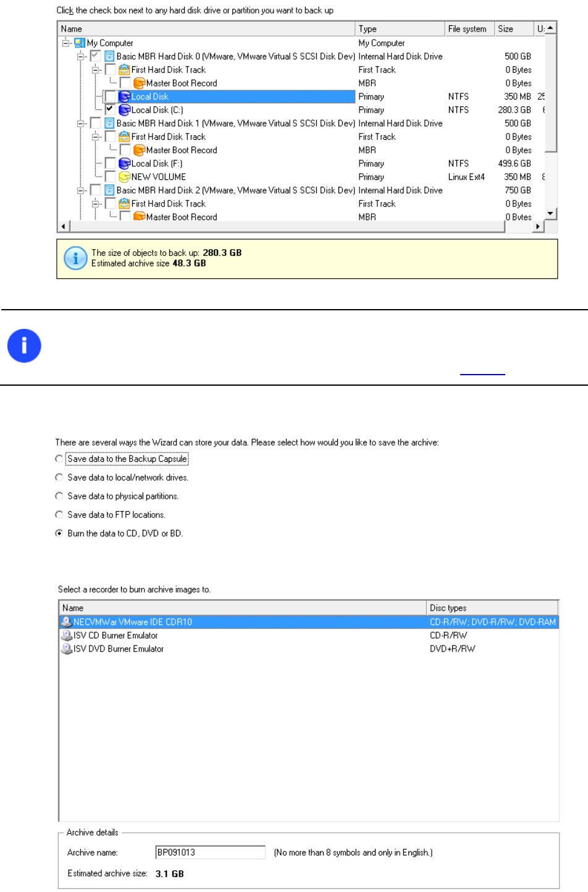This screenshot has width=588, height=892.
Task: Click the ISV CD Burner Emulator icon
Action: (67, 635)
